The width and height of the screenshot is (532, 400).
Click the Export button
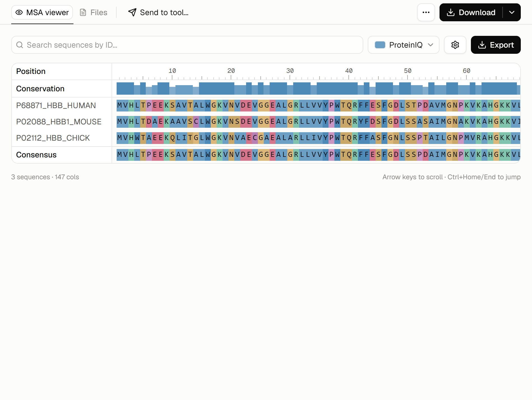[496, 45]
